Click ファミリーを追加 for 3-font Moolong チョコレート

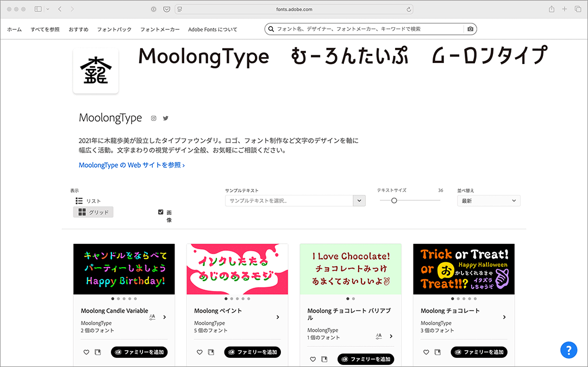(479, 352)
